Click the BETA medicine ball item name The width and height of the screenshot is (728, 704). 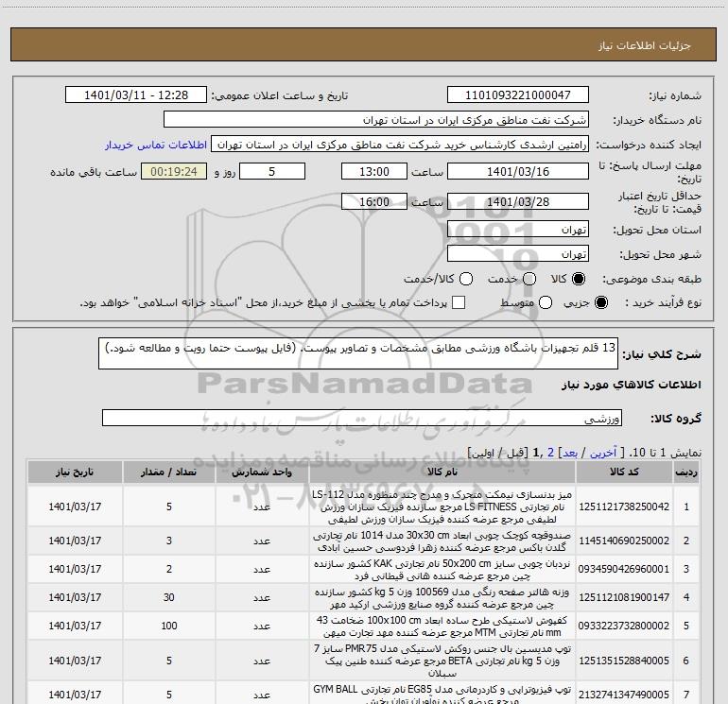click(x=442, y=661)
